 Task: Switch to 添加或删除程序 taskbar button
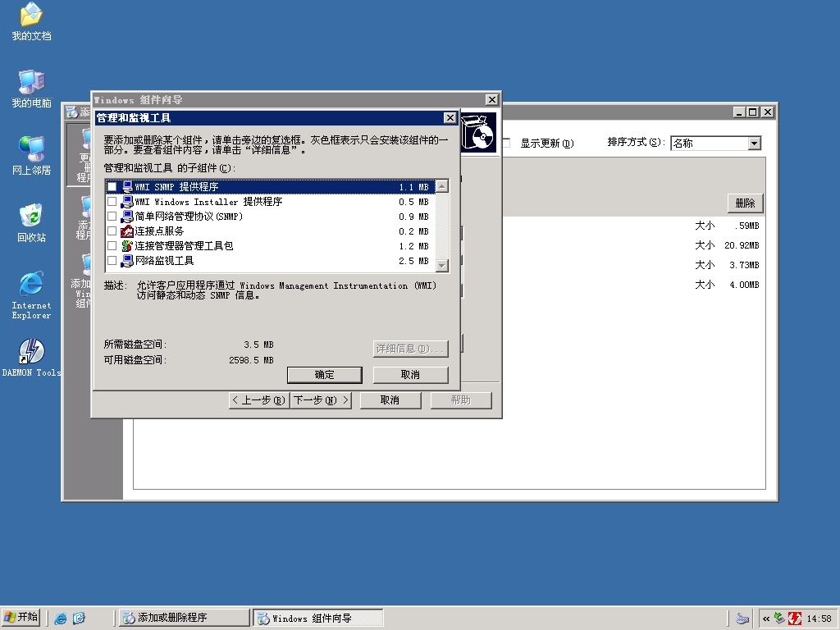coord(184,618)
